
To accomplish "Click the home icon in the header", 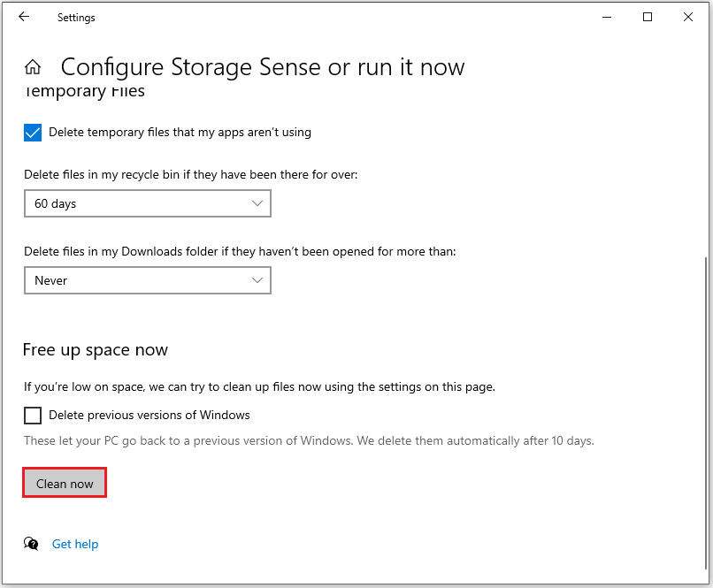I will (33, 66).
